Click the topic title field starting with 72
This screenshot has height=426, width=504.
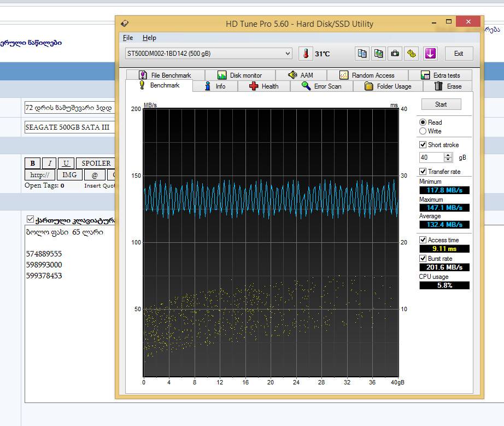click(69, 107)
